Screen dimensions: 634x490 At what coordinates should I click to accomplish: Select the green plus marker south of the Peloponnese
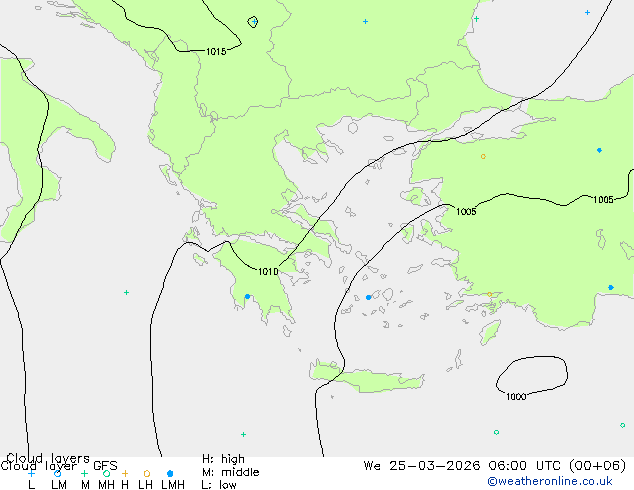[243, 434]
